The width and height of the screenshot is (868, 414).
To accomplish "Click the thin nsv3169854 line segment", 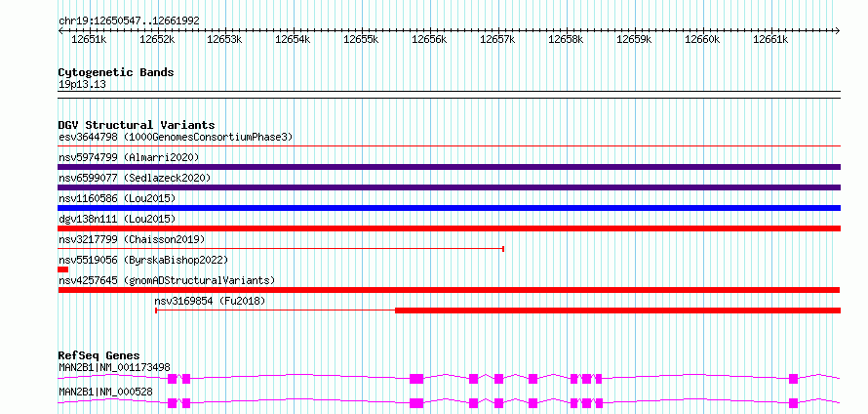I will click(275, 310).
